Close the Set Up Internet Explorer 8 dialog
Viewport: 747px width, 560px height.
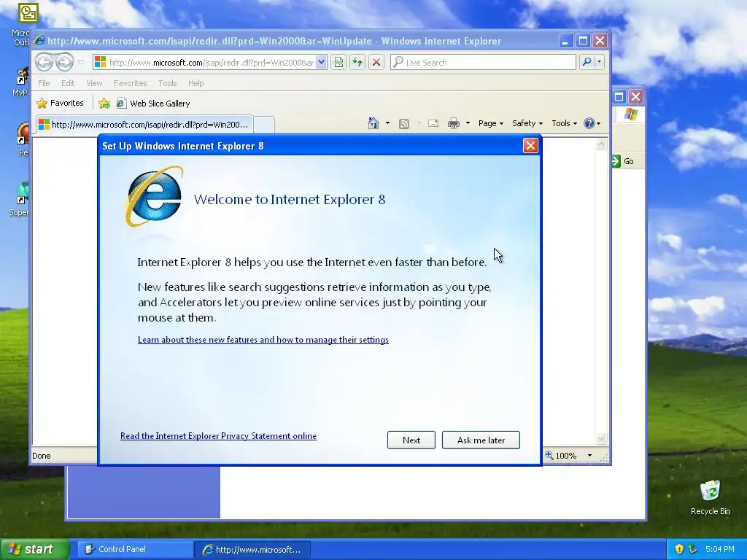click(x=530, y=145)
